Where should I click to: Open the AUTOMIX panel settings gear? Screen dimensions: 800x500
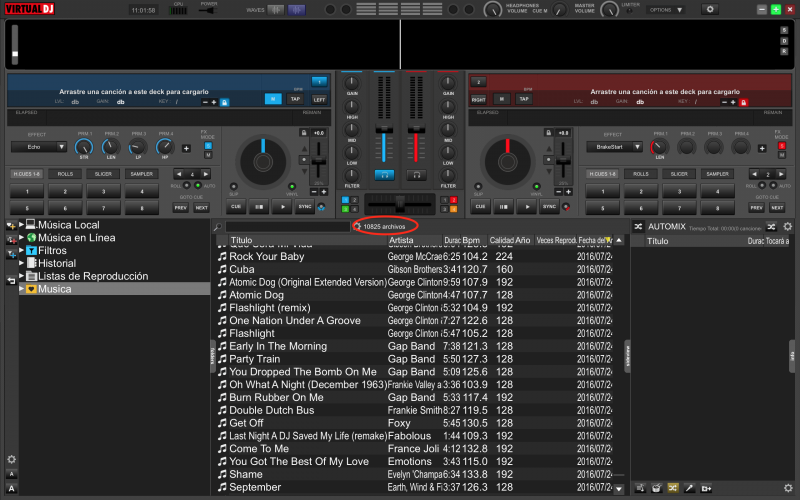pyautogui.click(x=788, y=227)
